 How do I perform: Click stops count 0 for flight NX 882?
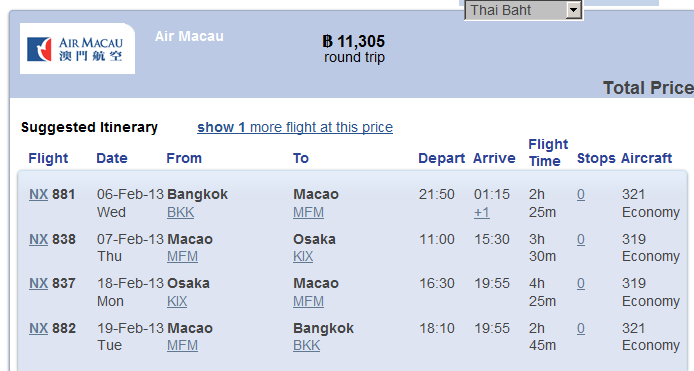point(581,328)
